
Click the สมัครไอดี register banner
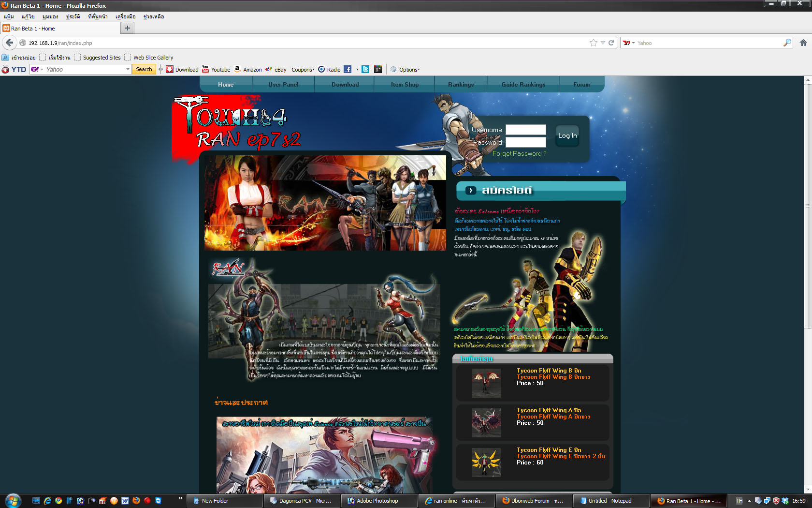coord(541,191)
